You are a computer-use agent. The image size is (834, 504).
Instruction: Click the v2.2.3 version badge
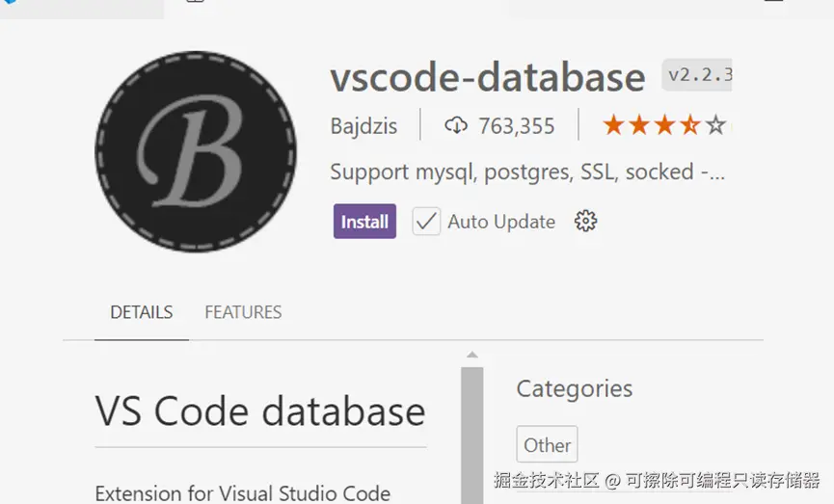point(697,75)
